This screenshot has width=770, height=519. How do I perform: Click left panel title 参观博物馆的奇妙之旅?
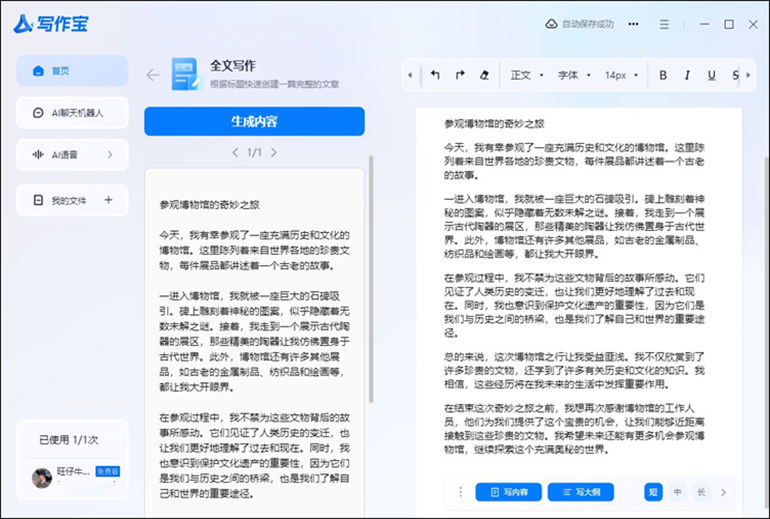[x=209, y=205]
